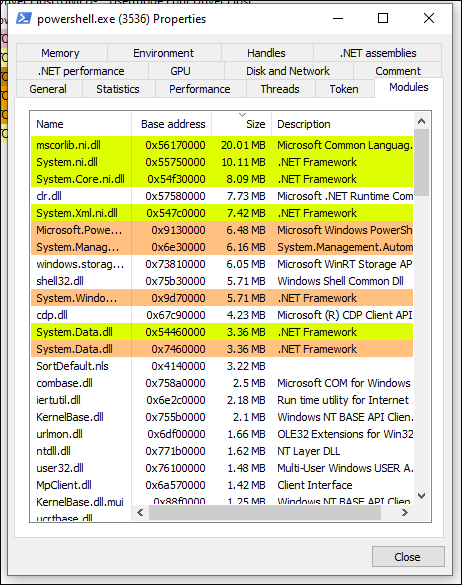Click the horizontal scrollbar thumb
The image size is (462, 585).
click(265, 513)
